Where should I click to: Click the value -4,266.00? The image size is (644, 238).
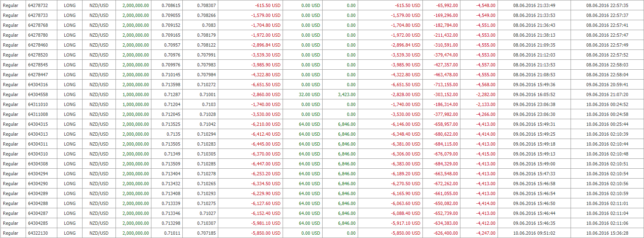click(x=486, y=114)
